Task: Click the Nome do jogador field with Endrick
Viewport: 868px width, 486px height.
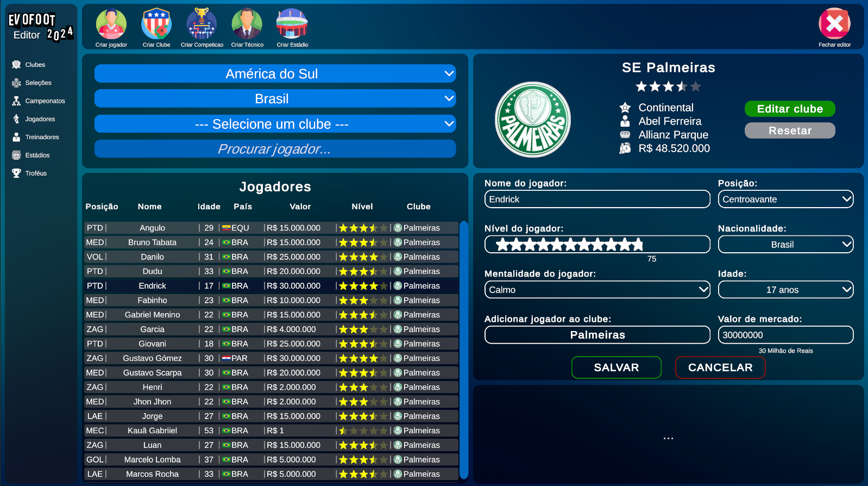Action: pos(597,199)
